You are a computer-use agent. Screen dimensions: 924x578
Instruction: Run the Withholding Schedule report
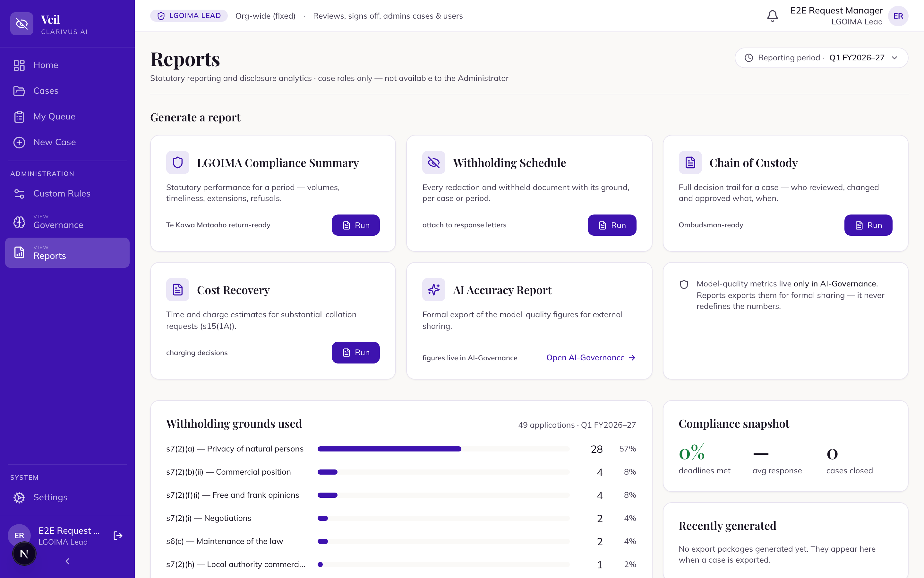612,225
